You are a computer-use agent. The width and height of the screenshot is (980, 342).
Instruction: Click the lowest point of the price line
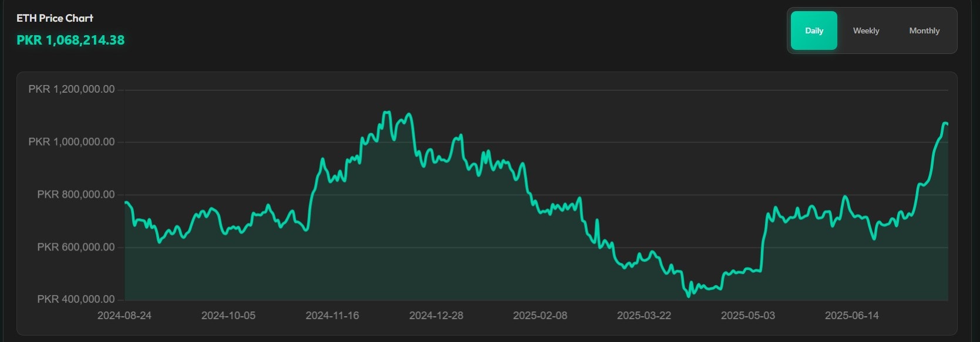689,295
